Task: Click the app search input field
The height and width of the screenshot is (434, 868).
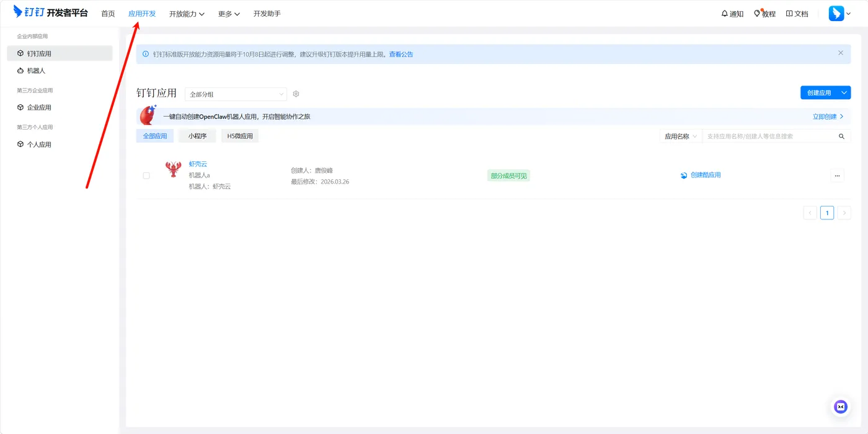Action: [x=770, y=136]
